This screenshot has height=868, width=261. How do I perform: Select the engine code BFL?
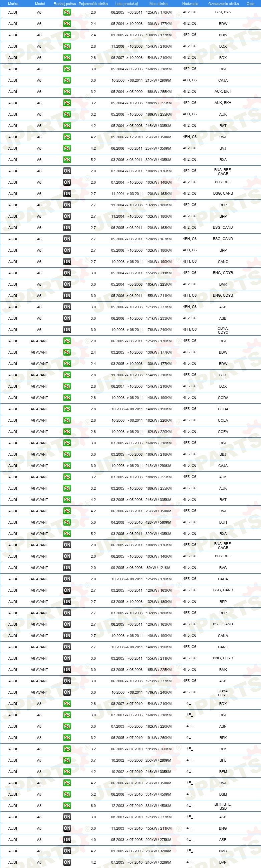point(223,760)
